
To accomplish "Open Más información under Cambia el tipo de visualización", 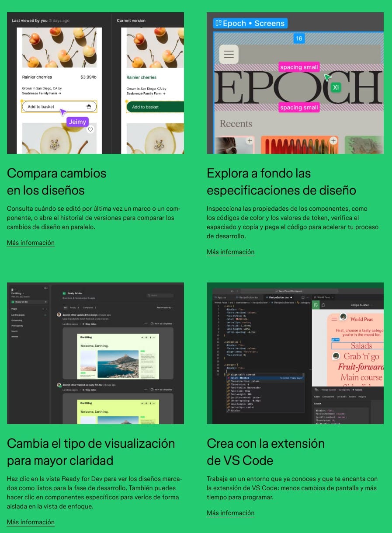I will [x=31, y=522].
